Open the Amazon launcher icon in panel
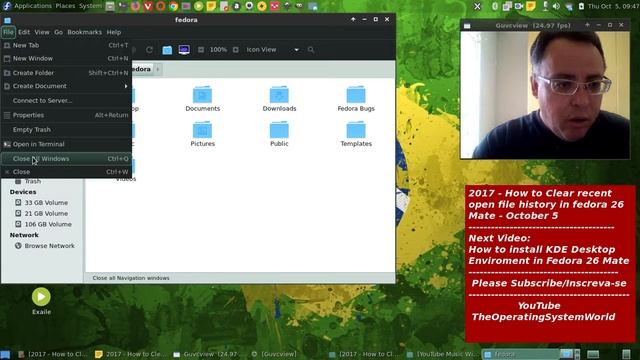The width and height of the screenshot is (640, 360). pyautogui.click(x=236, y=6)
